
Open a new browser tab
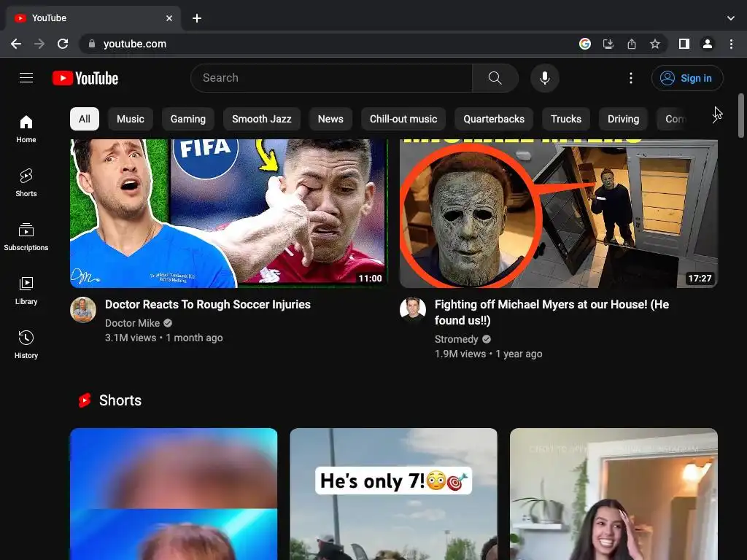point(197,18)
